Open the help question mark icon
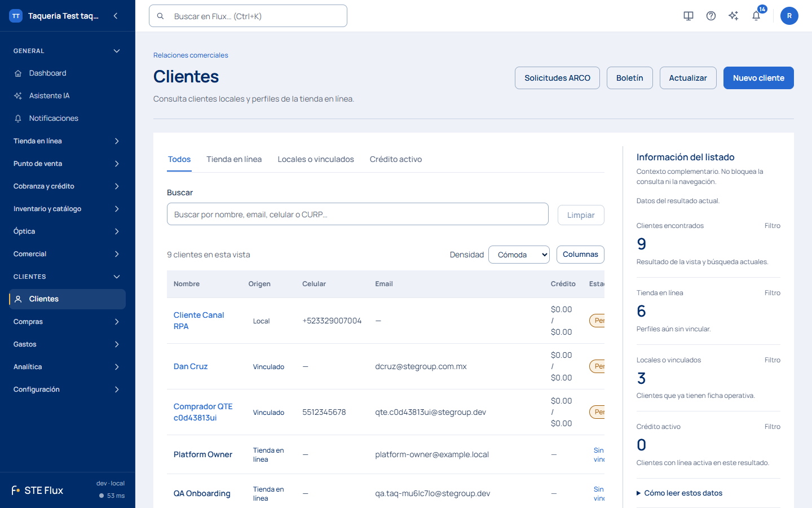This screenshot has width=812, height=508. pos(711,16)
